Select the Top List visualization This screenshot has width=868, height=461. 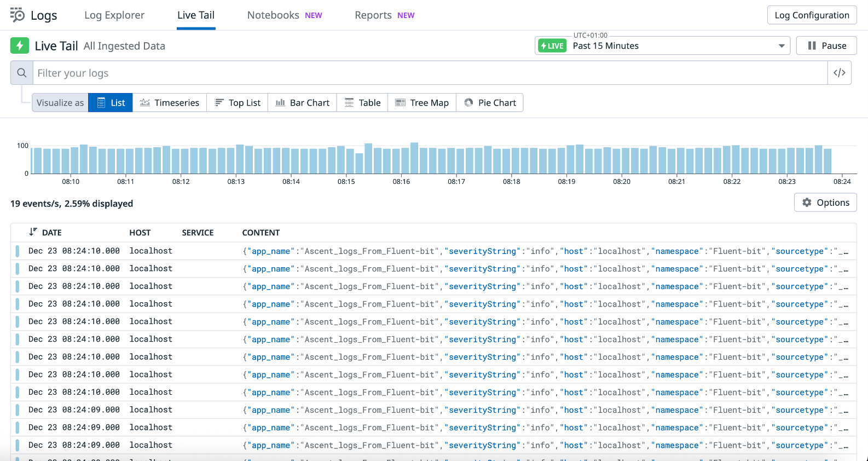[x=238, y=103]
